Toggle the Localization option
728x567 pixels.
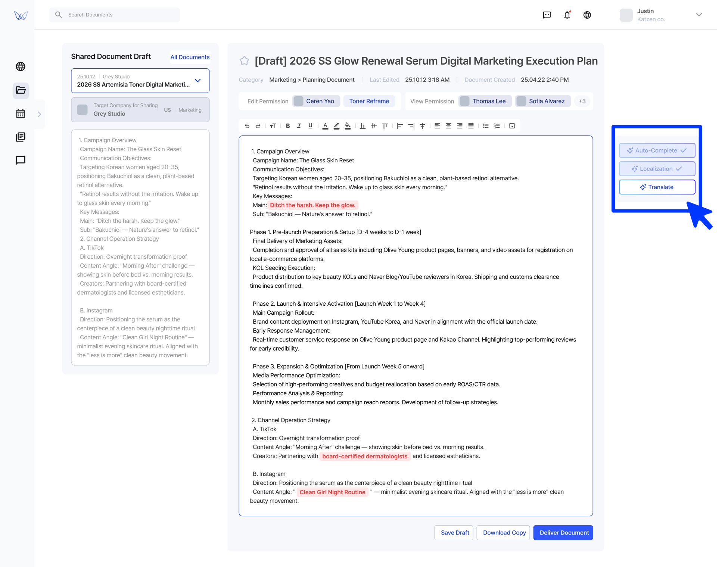click(657, 169)
